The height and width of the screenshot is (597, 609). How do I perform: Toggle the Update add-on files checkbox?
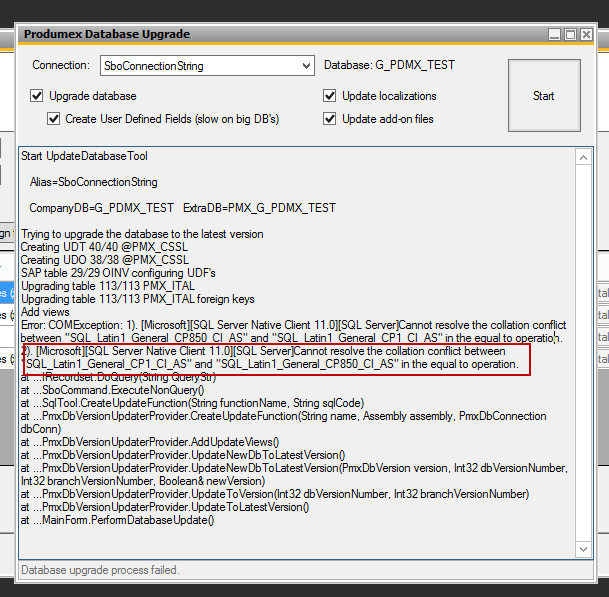point(330,119)
